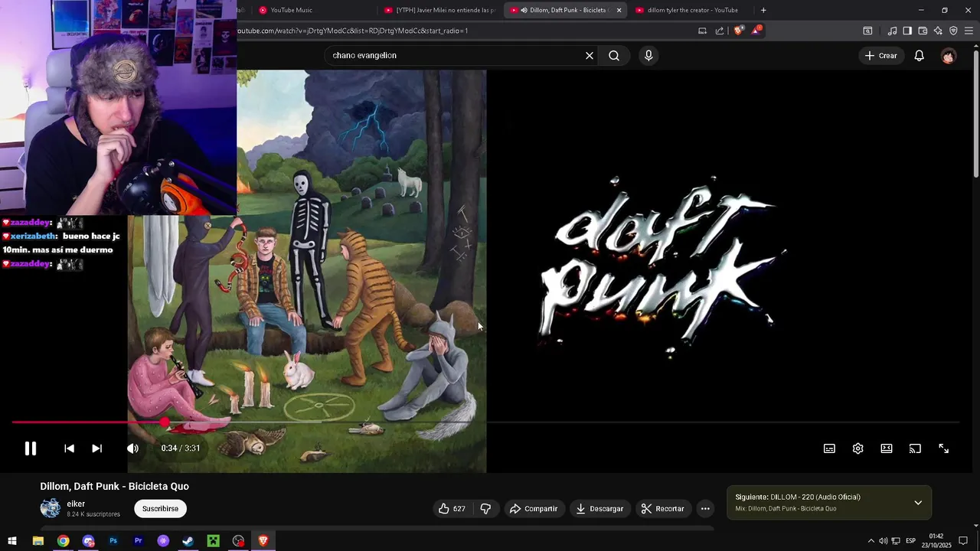Pause the video with the pause button
Viewport: 980px width, 551px height.
(x=31, y=448)
